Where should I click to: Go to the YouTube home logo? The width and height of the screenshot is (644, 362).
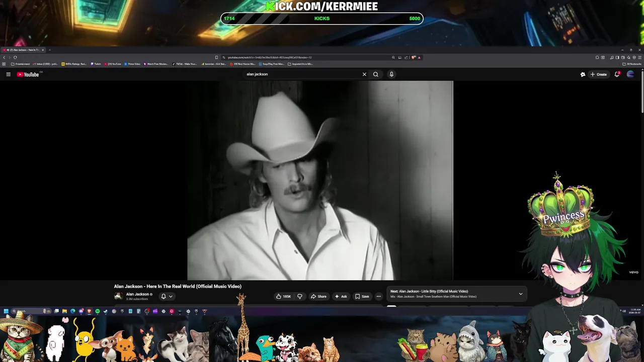point(28,74)
